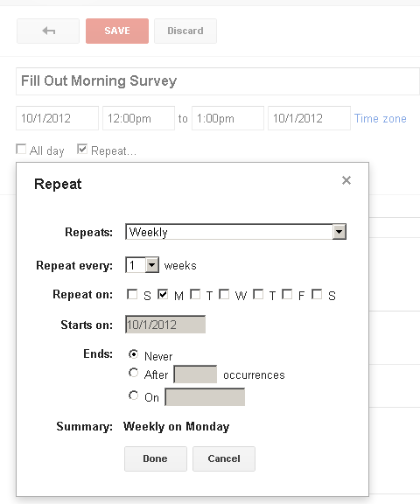
Task: Check the Saturday repeat checkbox
Action: pos(317,294)
